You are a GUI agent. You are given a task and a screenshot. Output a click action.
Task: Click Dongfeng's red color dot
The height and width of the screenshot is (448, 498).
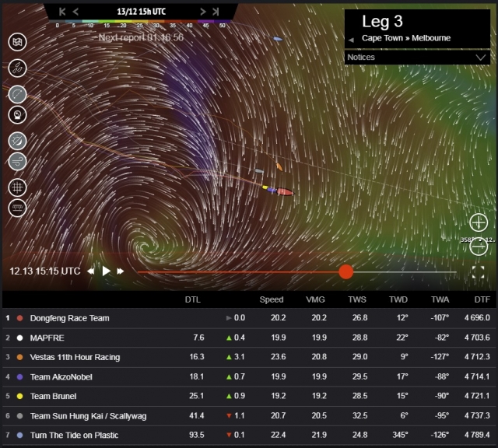(19, 318)
